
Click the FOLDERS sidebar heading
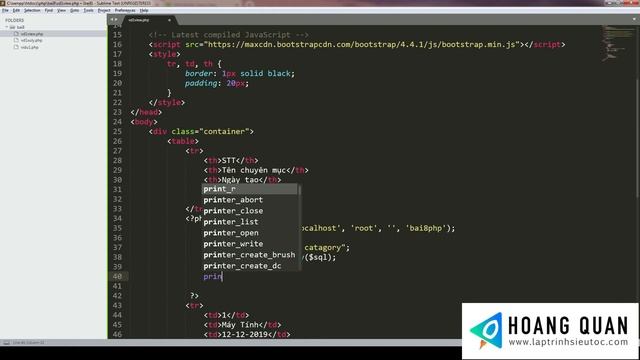click(14, 20)
